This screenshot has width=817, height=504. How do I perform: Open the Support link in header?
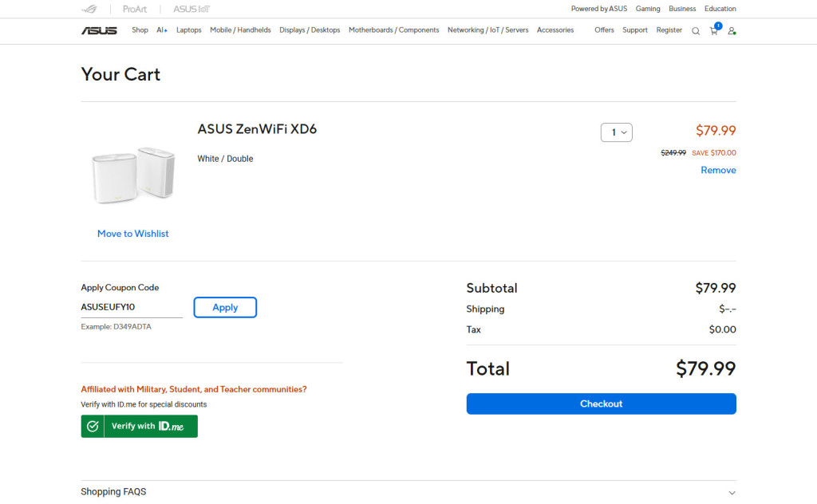(635, 30)
